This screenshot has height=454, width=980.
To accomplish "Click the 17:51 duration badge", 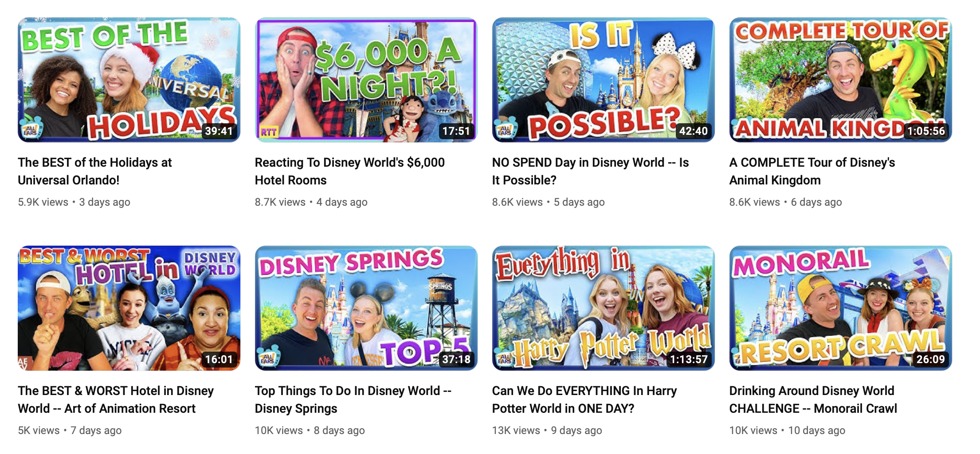I will pos(456,131).
